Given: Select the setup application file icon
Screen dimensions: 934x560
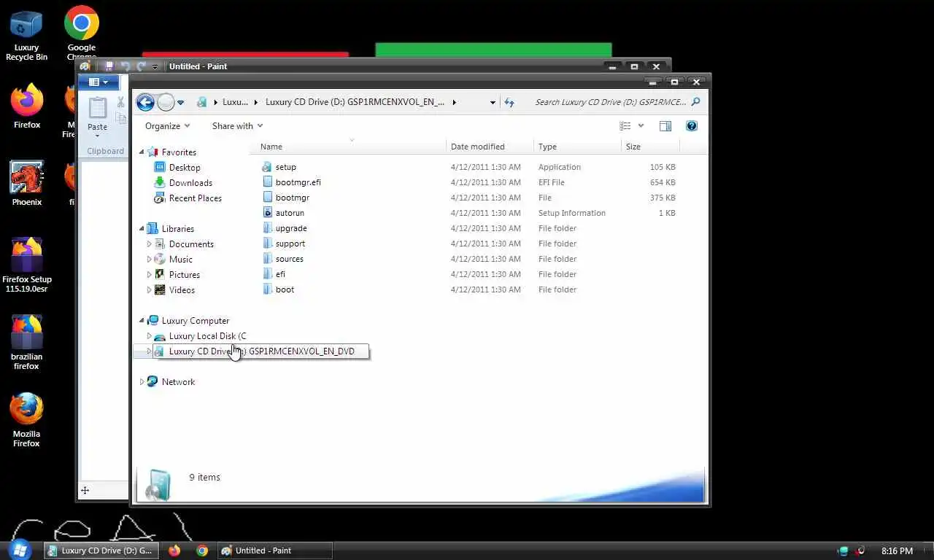Looking at the screenshot, I should coord(267,167).
